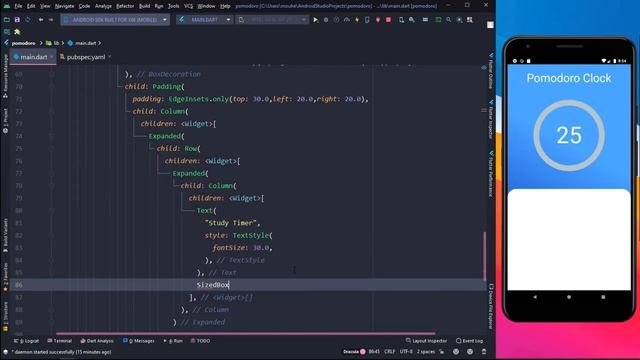The height and width of the screenshot is (360, 640).
Task: Open the Build Variants side panel
Action: (x=5, y=235)
